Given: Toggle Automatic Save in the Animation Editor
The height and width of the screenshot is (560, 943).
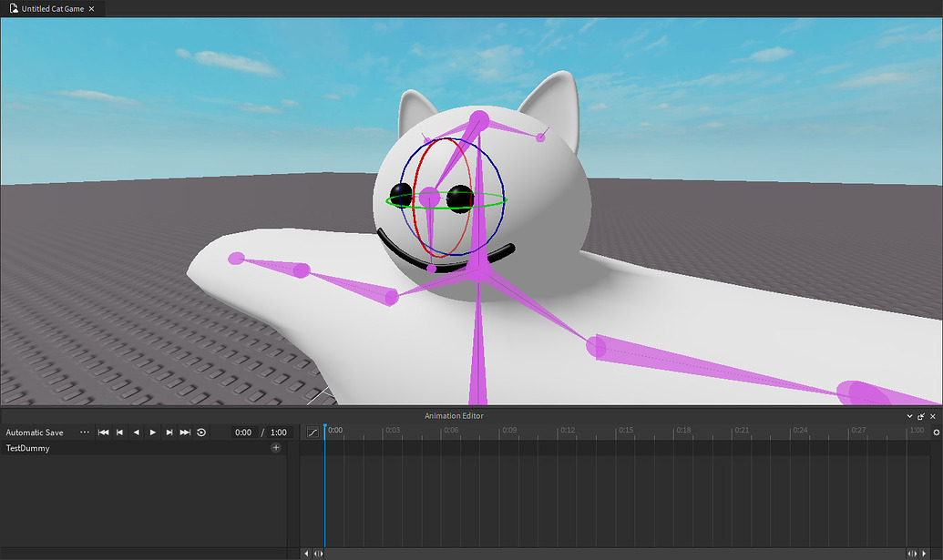Looking at the screenshot, I should point(36,432).
